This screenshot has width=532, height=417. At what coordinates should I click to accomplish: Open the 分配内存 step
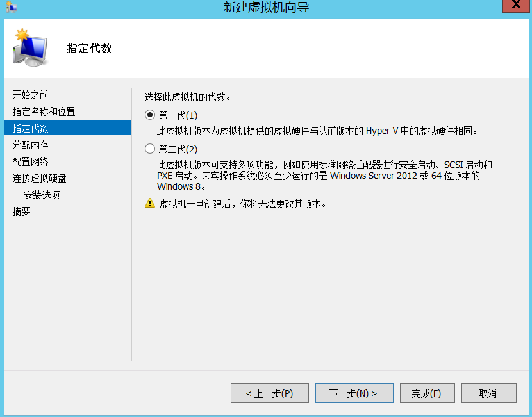[x=30, y=145]
